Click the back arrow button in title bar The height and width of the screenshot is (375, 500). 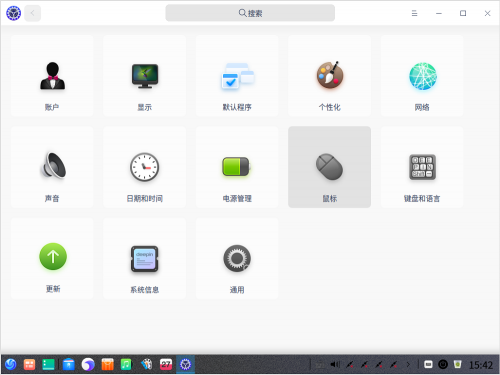point(33,13)
